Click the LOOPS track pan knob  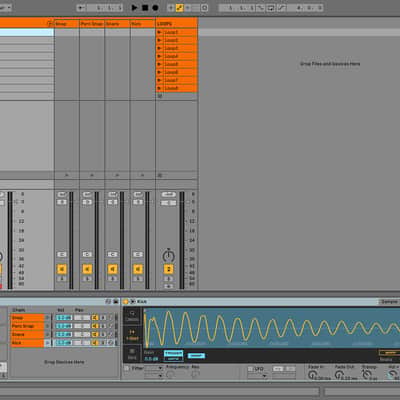pos(169,256)
